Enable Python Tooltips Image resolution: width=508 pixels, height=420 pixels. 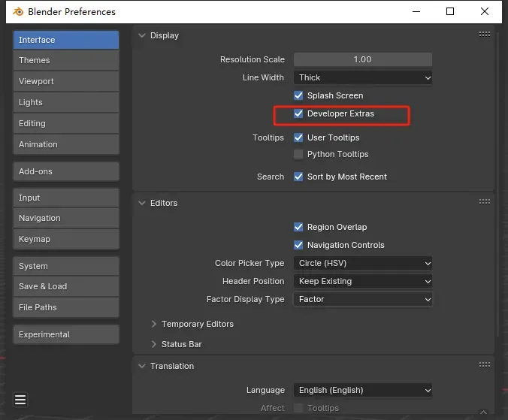click(298, 154)
